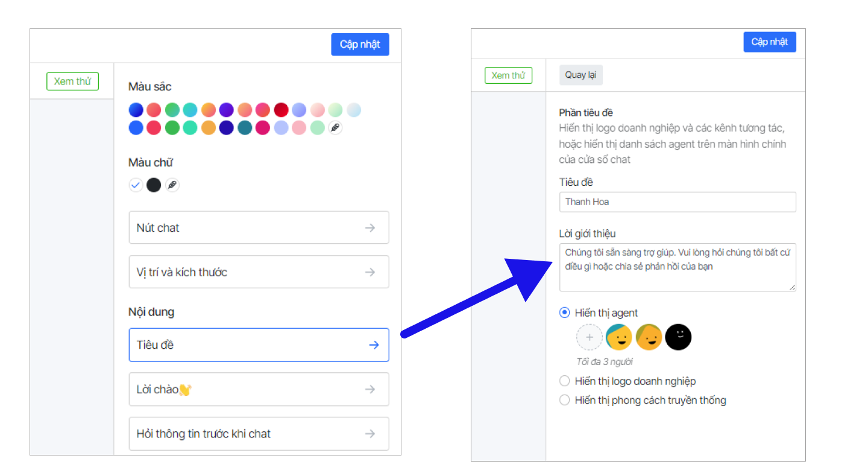This screenshot has height=473, width=868.
Task: Choose the white checked text color
Action: point(136,185)
